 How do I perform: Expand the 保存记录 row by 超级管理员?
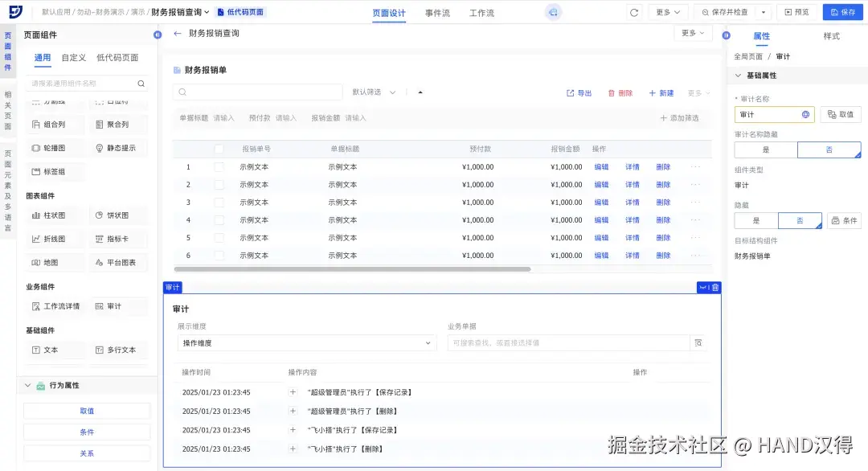click(293, 392)
